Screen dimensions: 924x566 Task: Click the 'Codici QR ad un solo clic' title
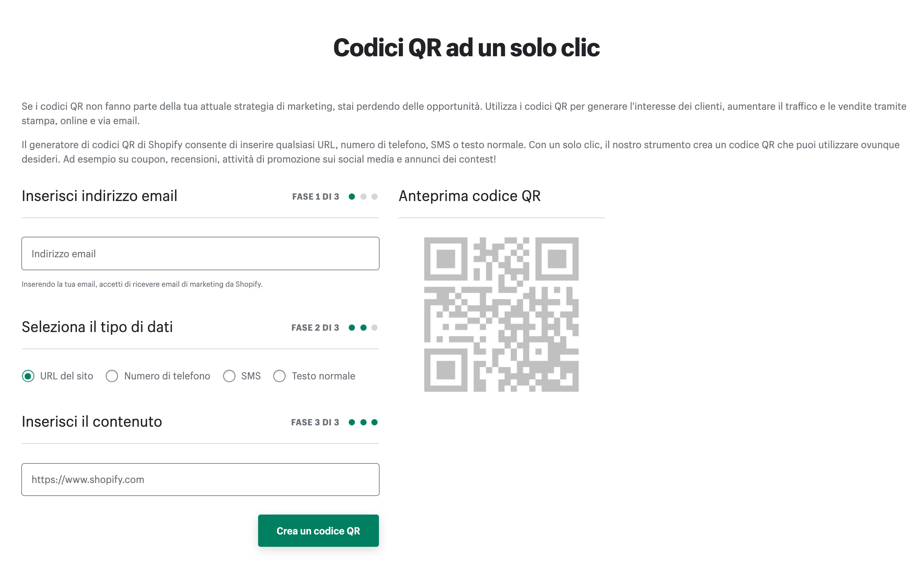(466, 48)
